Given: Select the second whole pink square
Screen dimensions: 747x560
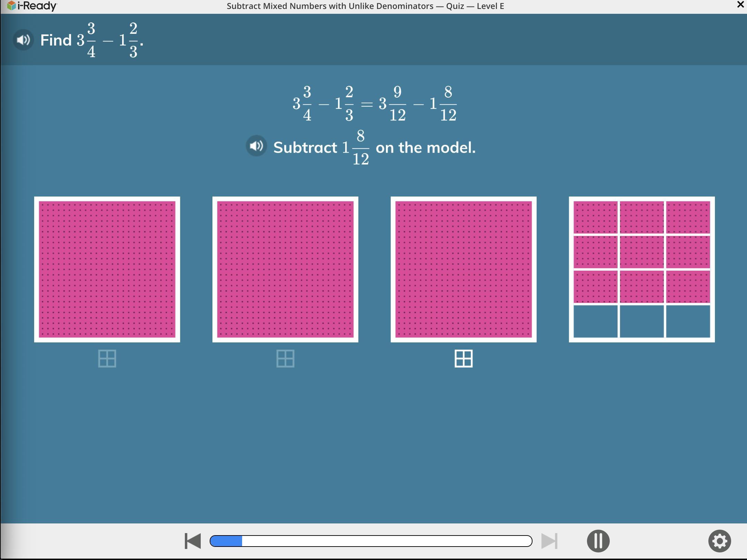Looking at the screenshot, I should tap(285, 269).
